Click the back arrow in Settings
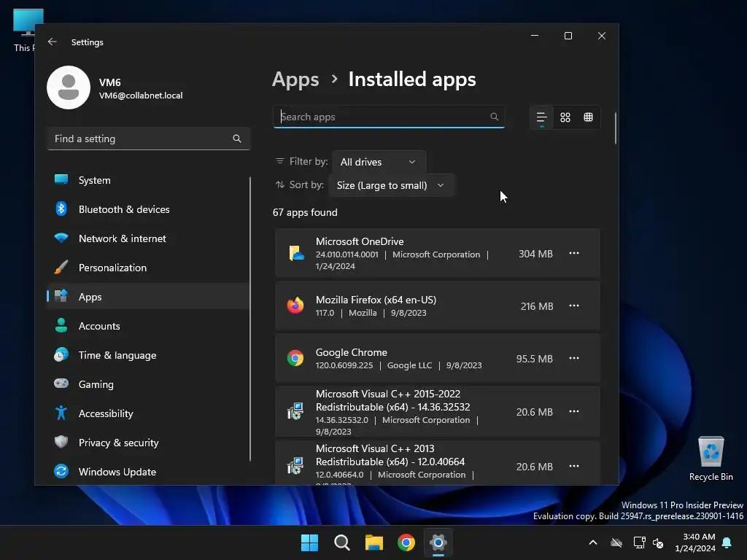Screen dimensions: 747x560 (53, 42)
